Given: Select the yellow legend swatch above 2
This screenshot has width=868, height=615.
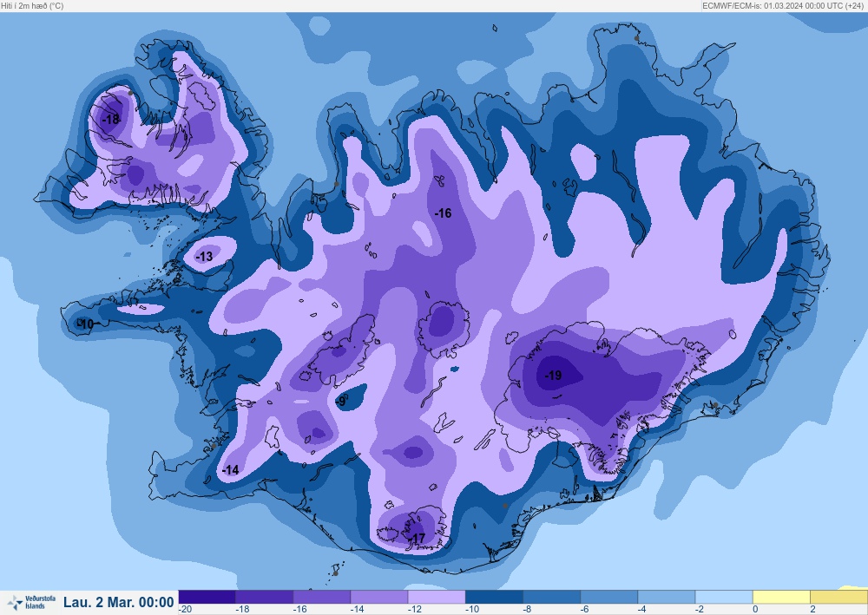Looking at the screenshot, I should click(839, 597).
